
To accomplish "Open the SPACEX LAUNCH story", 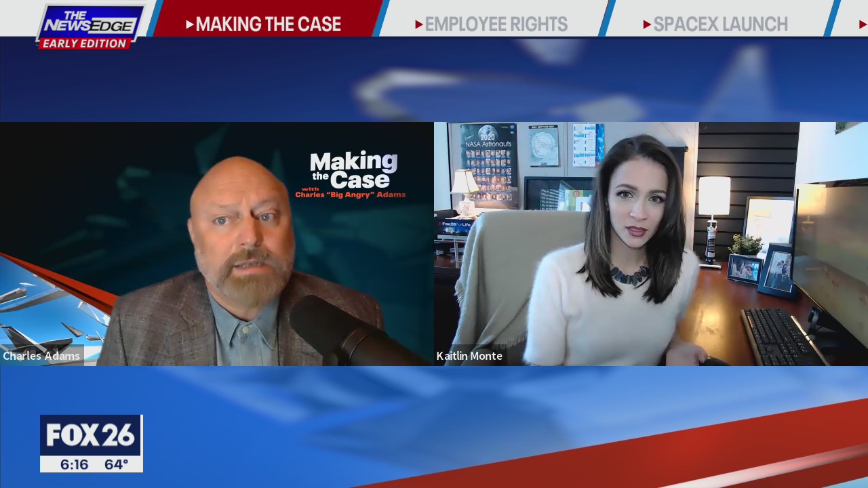I will [722, 24].
